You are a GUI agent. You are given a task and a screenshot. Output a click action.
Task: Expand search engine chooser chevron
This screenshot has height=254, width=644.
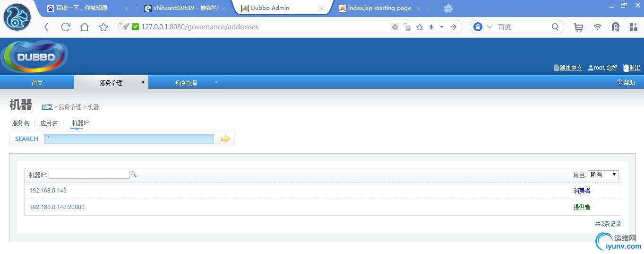pos(489,27)
